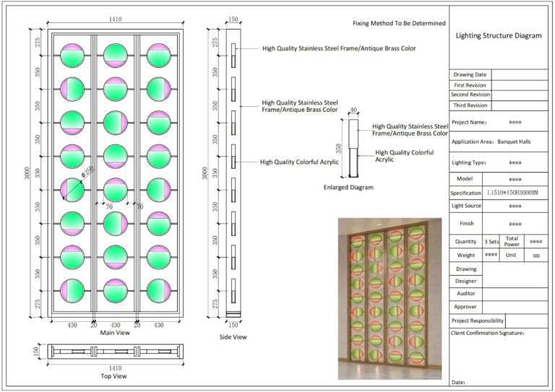This screenshot has height=392, width=555.
Task: Select the First Revision row
Action: [x=470, y=84]
